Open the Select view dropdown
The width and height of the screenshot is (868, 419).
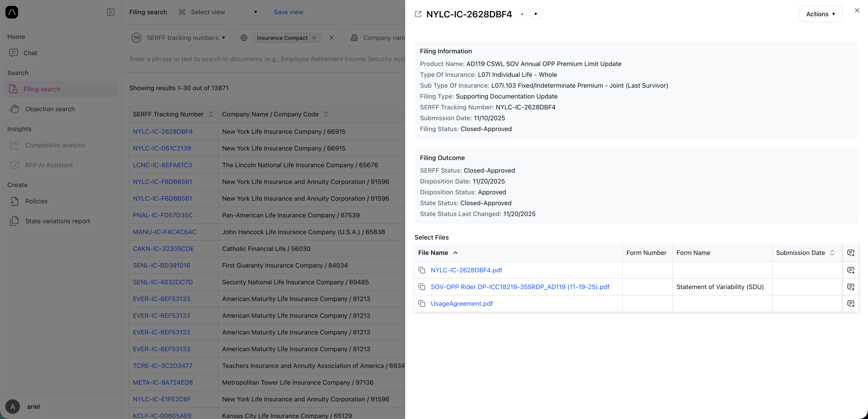pos(218,12)
